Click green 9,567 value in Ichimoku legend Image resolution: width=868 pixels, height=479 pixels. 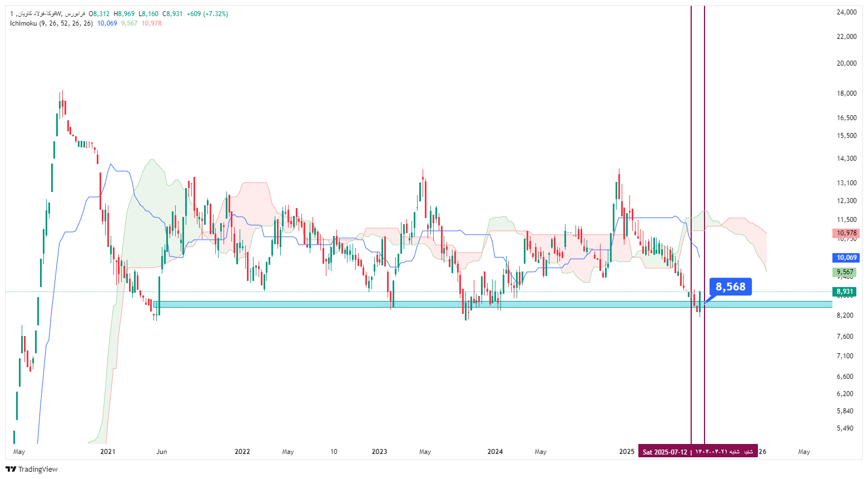click(129, 23)
